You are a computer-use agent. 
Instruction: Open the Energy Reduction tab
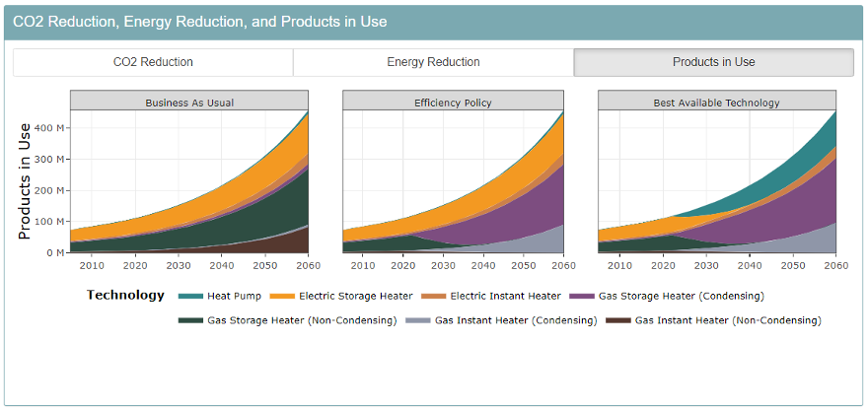433,62
